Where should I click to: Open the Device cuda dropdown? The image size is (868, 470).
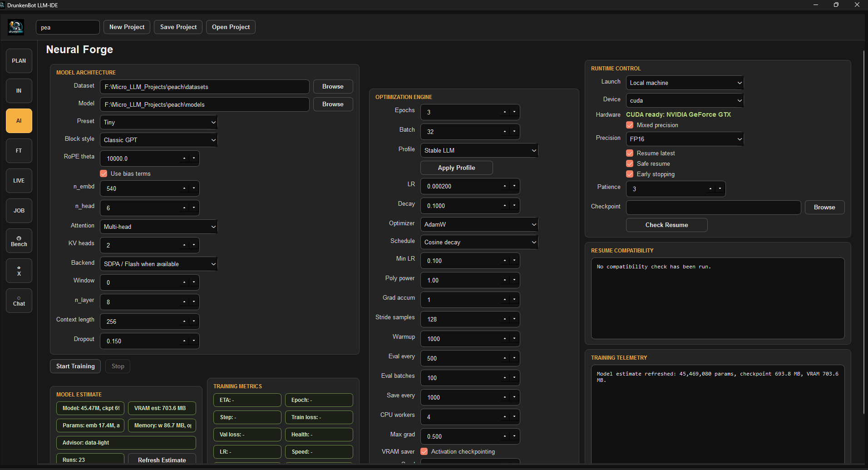pyautogui.click(x=685, y=101)
